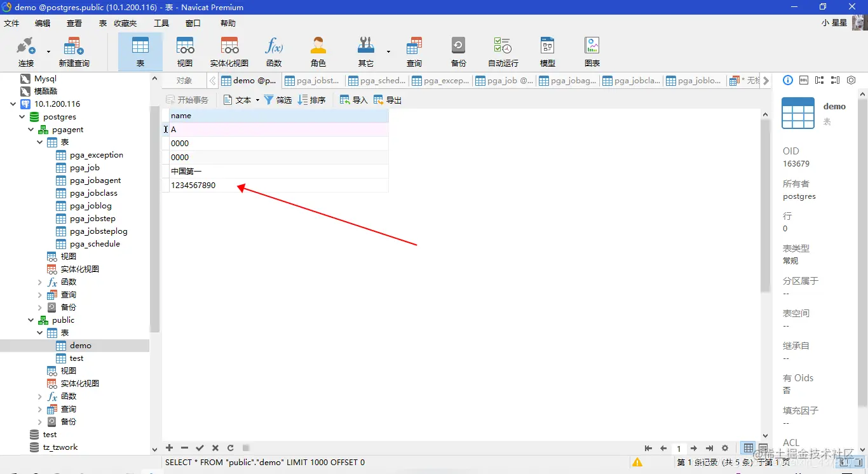
Task: Switch to the pga_sched... tab
Action: [377, 81]
